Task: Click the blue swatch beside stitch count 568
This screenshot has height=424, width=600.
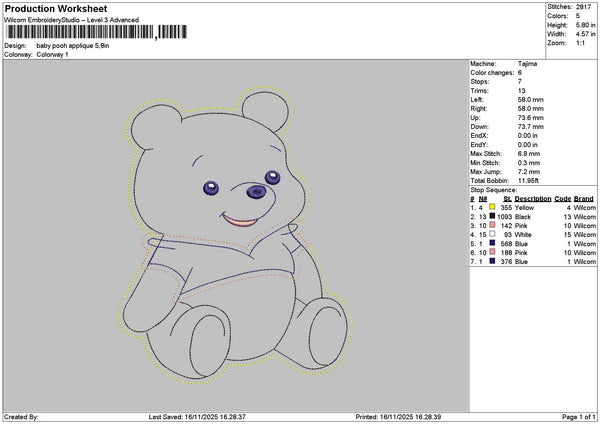Action: (x=492, y=243)
